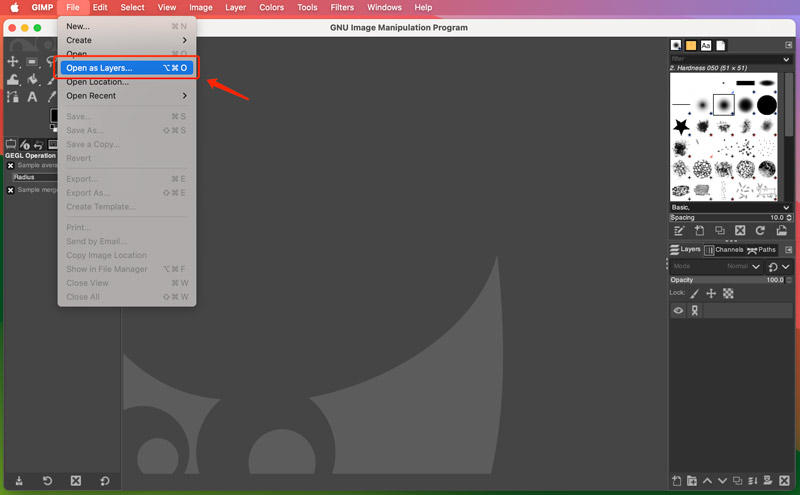800x495 pixels.
Task: Reset tool options to defaults
Action: click(105, 481)
